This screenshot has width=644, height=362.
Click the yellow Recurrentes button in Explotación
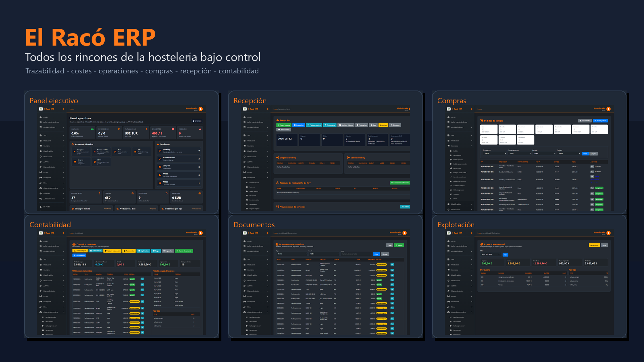coord(594,245)
